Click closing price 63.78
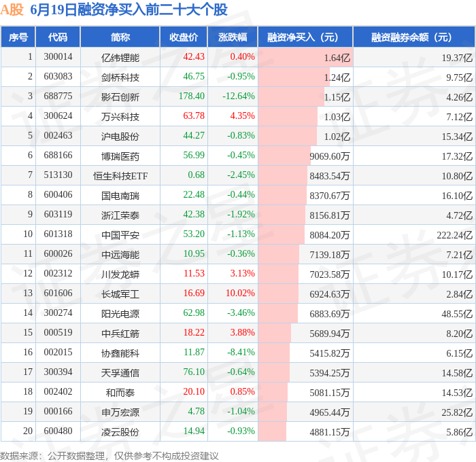This screenshot has height=462, width=476. [x=194, y=116]
